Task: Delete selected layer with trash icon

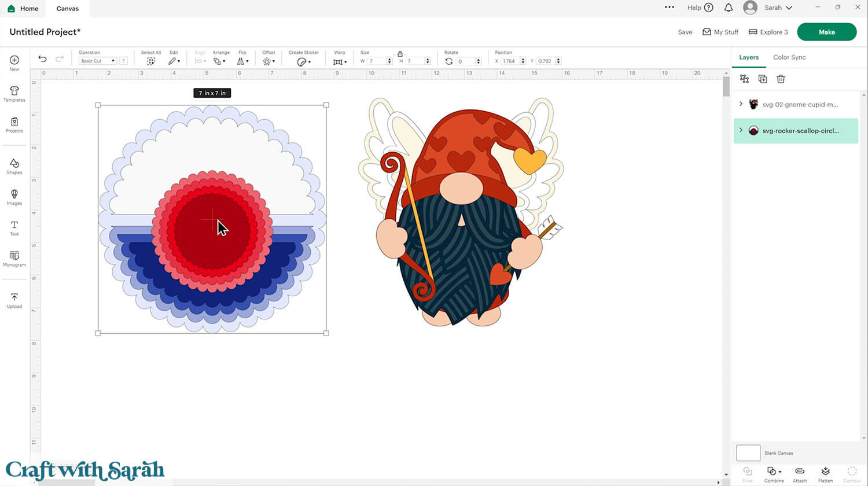Action: click(781, 79)
